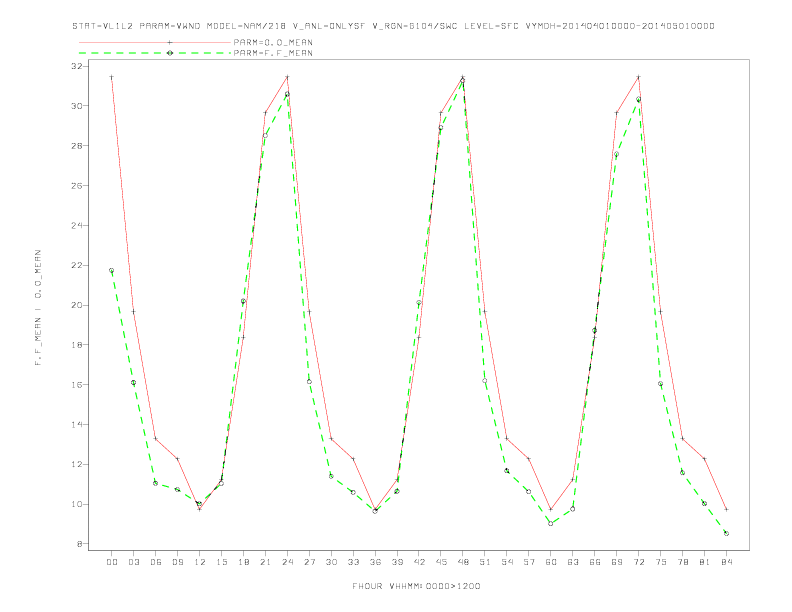The image size is (792, 612).
Task: Click x-axis forecast hour label 15
Action: pyautogui.click(x=221, y=562)
